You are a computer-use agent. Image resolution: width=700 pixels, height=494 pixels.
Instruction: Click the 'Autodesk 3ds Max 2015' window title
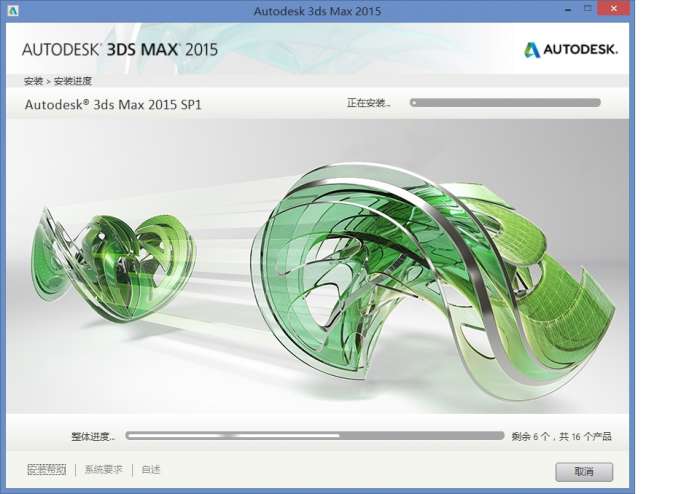[x=317, y=11]
